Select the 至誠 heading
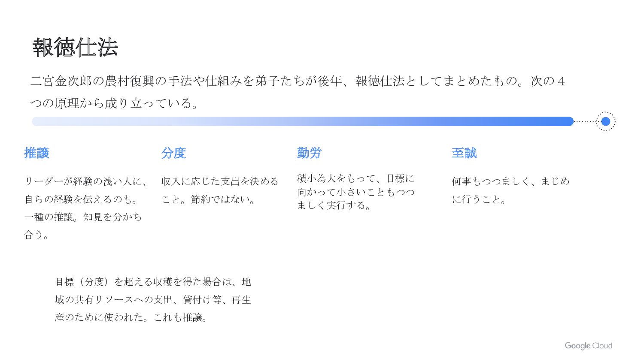644x362 pixels. 464,153
